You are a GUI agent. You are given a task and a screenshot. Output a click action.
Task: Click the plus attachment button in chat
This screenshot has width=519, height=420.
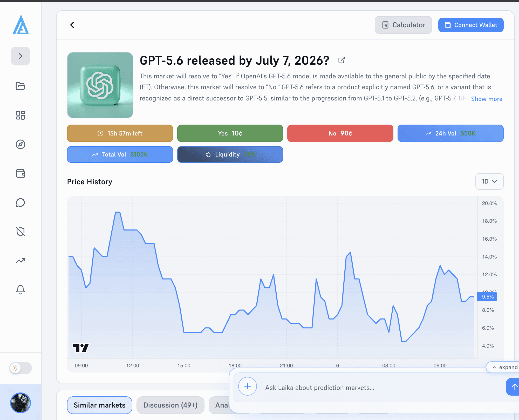click(248, 386)
